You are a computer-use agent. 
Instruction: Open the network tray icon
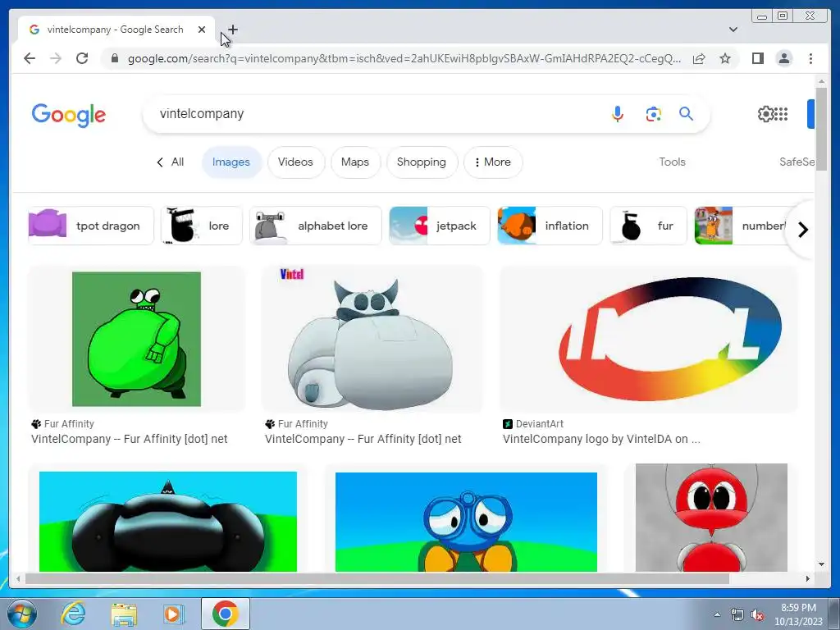pos(737,615)
